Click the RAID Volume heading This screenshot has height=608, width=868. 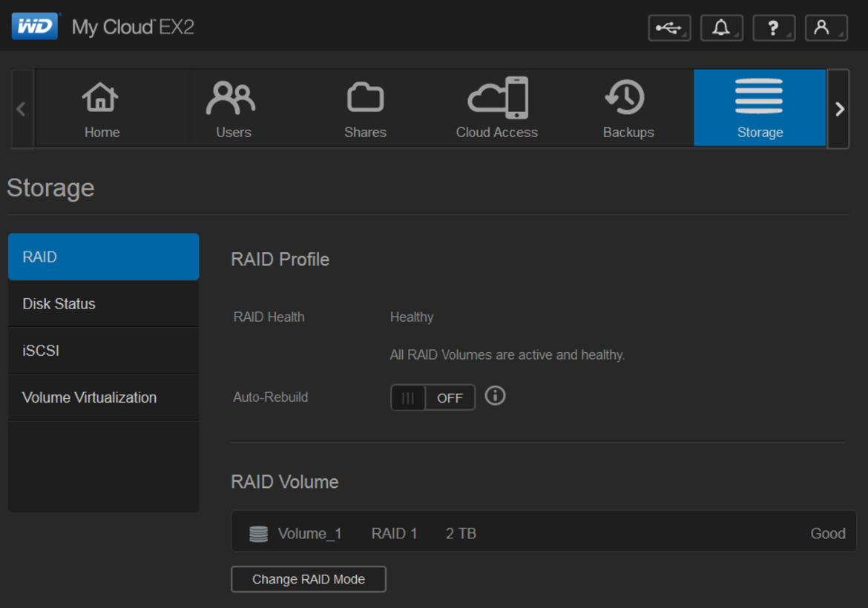pyautogui.click(x=285, y=482)
